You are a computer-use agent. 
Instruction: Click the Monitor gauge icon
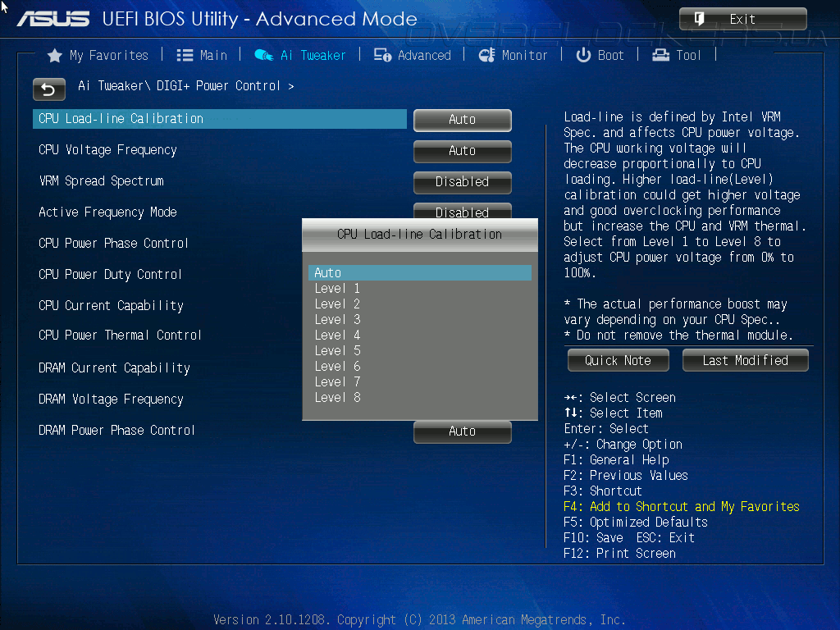pos(487,55)
